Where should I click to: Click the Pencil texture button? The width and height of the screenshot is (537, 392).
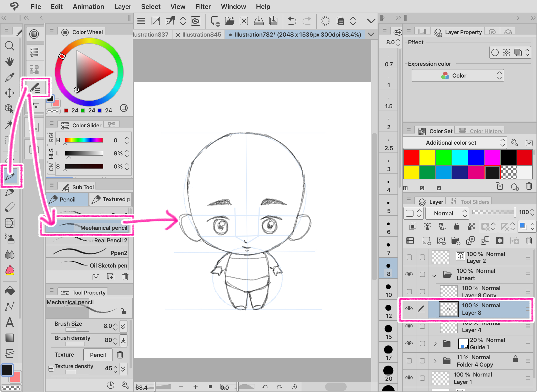98,355
